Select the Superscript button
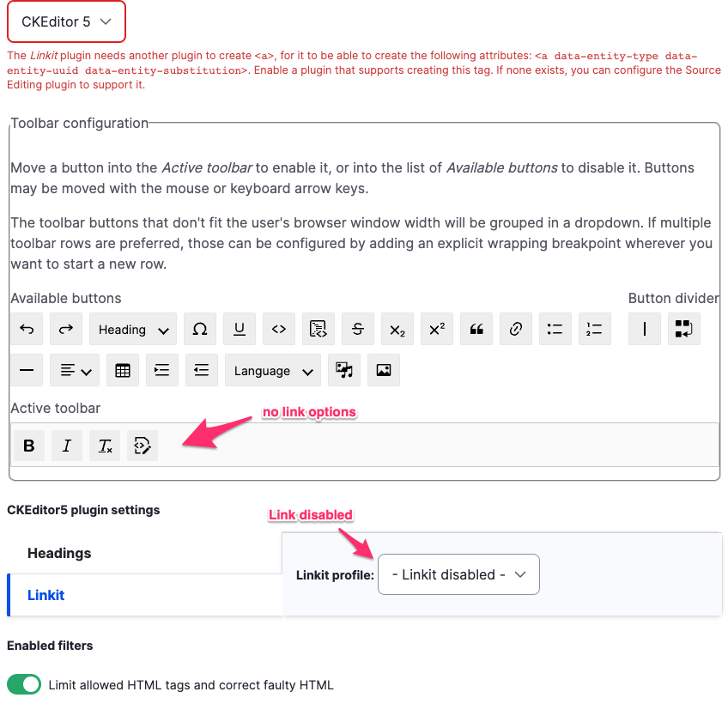The image size is (728, 710). (436, 329)
